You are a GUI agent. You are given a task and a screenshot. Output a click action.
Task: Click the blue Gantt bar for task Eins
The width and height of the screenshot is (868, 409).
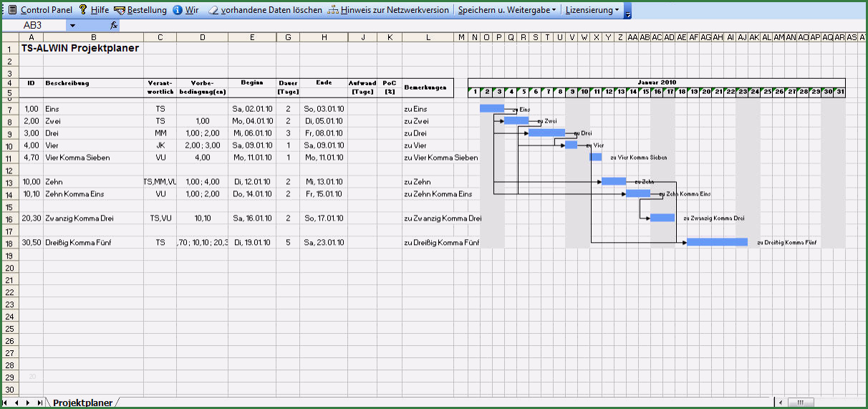[491, 108]
